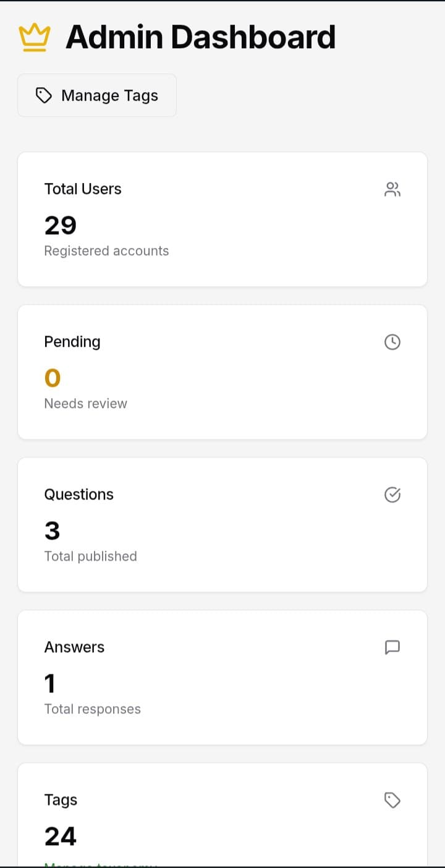Click the Total published caption
The image size is (445, 868).
tap(91, 556)
